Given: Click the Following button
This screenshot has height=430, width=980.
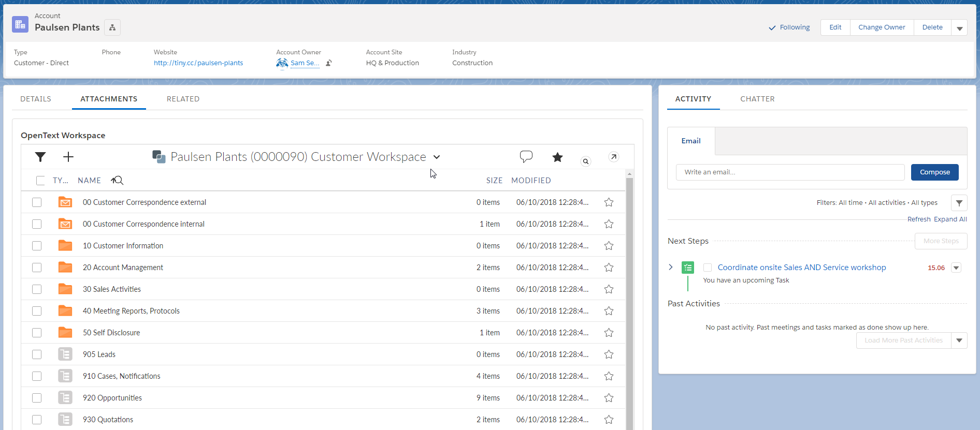Looking at the screenshot, I should [789, 27].
